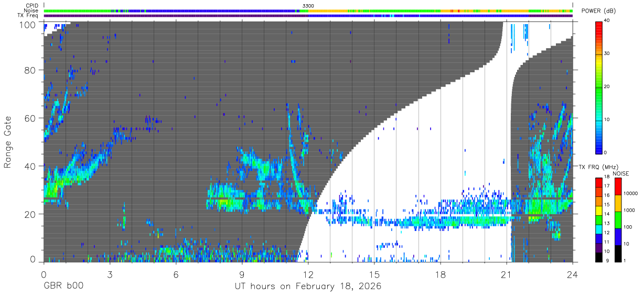644x297 pixels.
Task: Click the TX Freq label at top left
Action: [x=28, y=15]
